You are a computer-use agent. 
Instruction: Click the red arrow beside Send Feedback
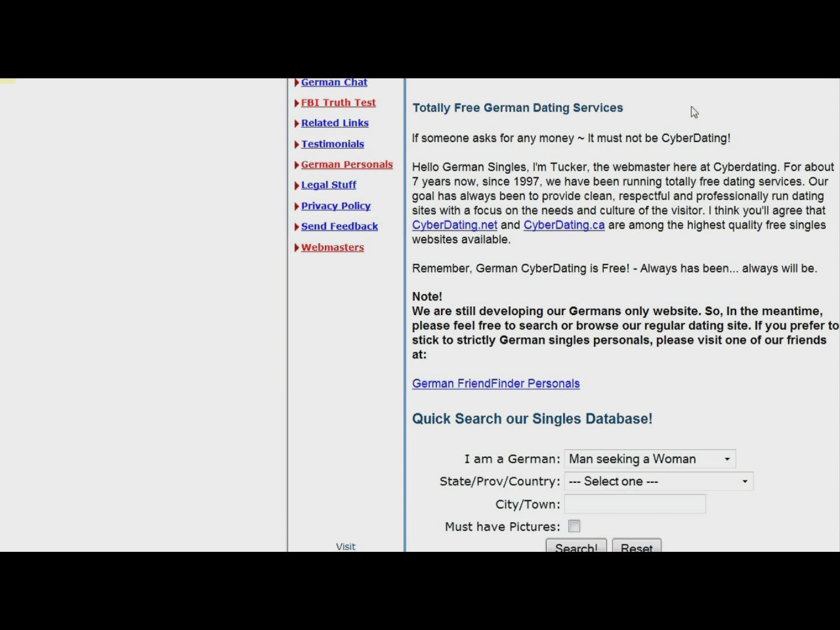297,227
